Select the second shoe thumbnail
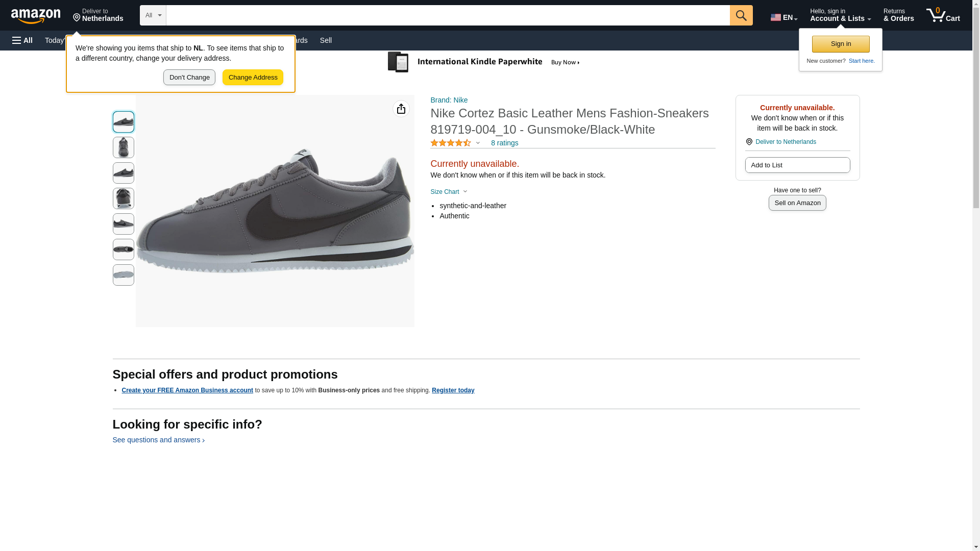This screenshot has height=551, width=980. tap(124, 147)
